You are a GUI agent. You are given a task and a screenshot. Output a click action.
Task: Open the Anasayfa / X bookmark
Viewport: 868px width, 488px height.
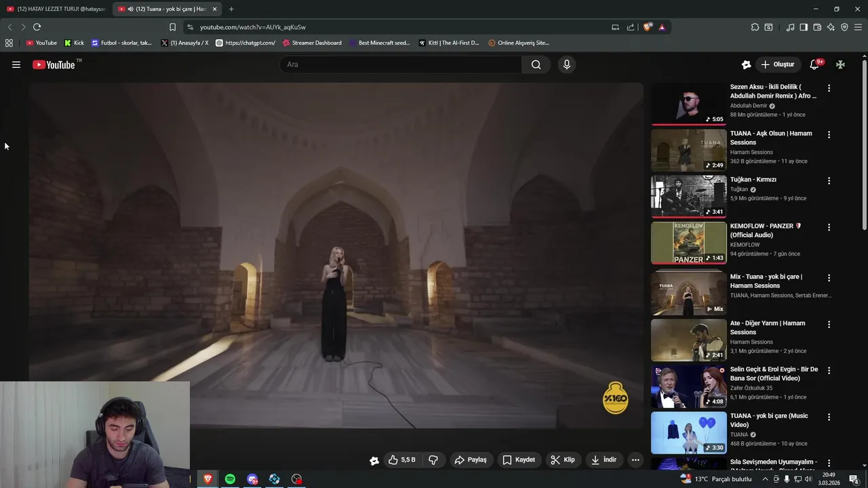pyautogui.click(x=184, y=43)
